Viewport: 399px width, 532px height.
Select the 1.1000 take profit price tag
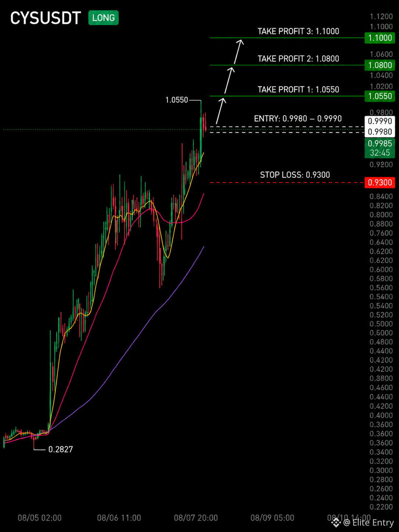(x=380, y=38)
